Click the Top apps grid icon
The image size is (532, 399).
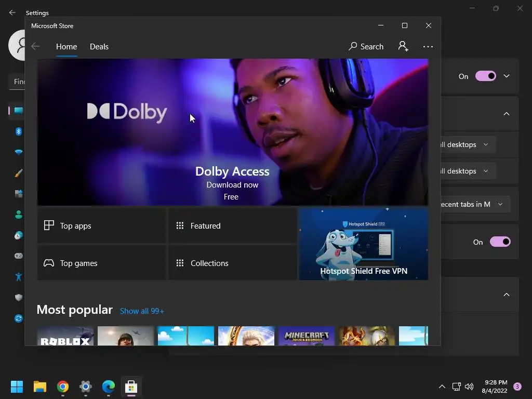pyautogui.click(x=49, y=225)
